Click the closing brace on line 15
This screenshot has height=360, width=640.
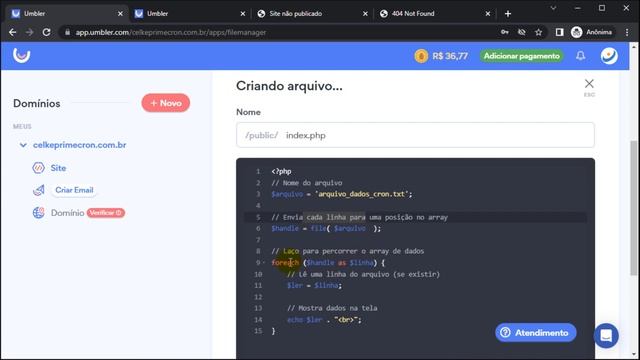[x=273, y=331]
